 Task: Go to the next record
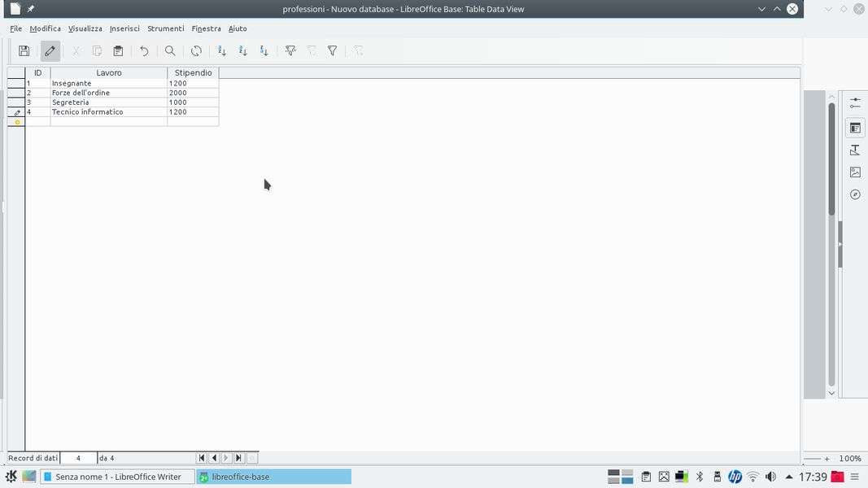click(x=226, y=458)
